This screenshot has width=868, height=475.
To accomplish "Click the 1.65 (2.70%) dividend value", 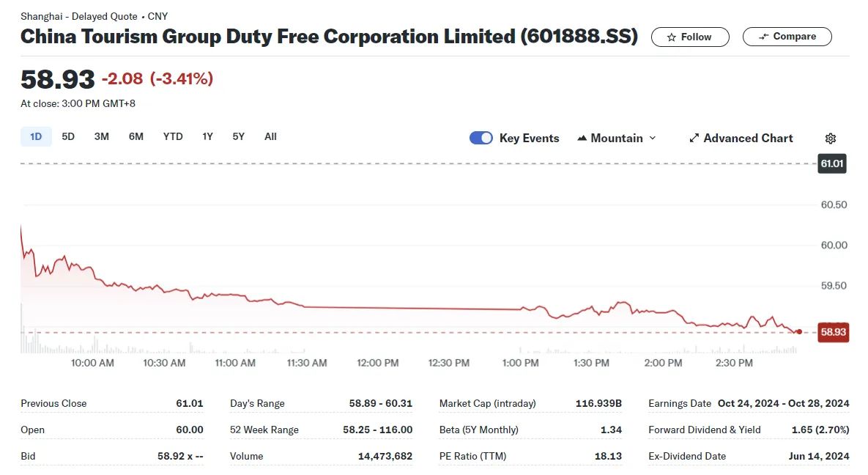I will (820, 430).
